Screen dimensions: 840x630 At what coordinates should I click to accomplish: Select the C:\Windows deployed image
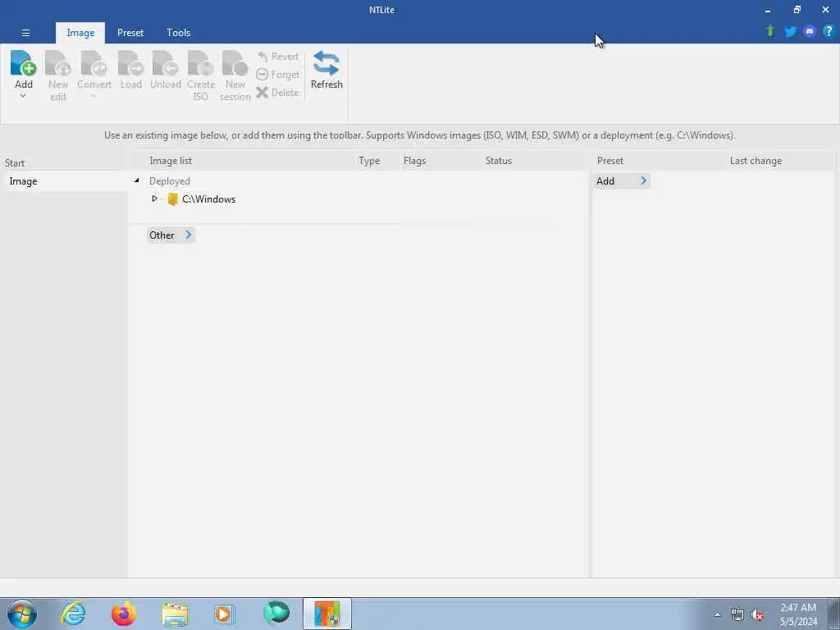[x=208, y=199]
